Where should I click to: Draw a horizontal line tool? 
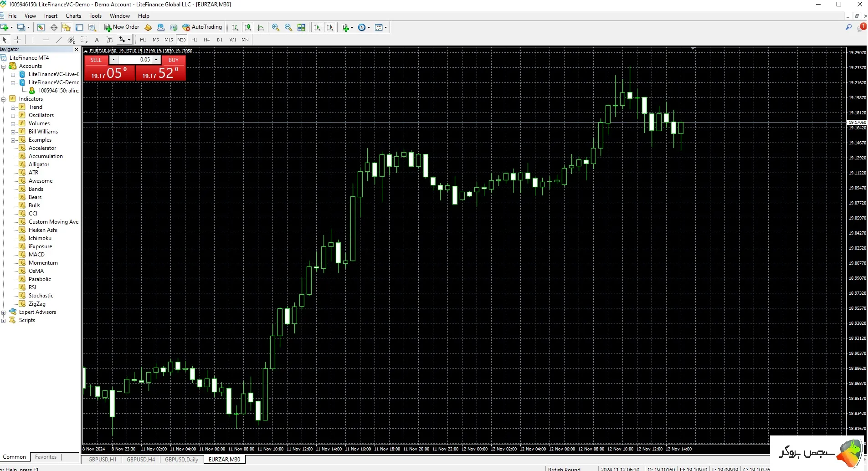pyautogui.click(x=46, y=40)
